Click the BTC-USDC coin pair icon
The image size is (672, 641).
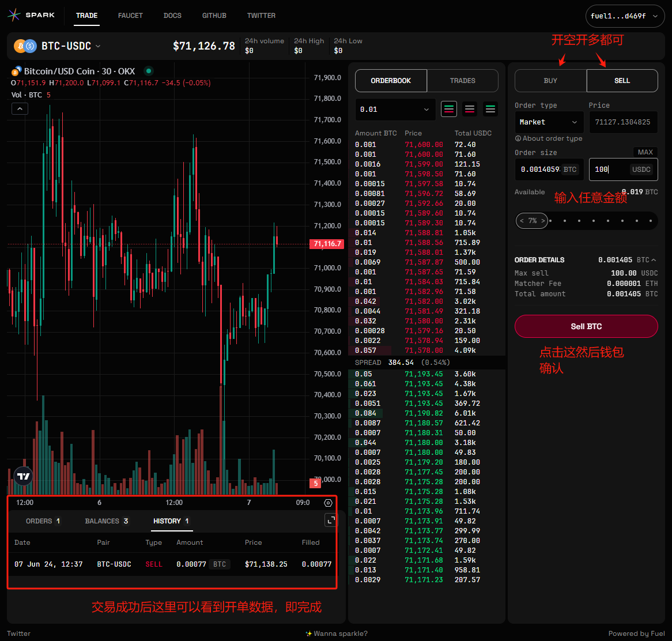click(x=25, y=46)
